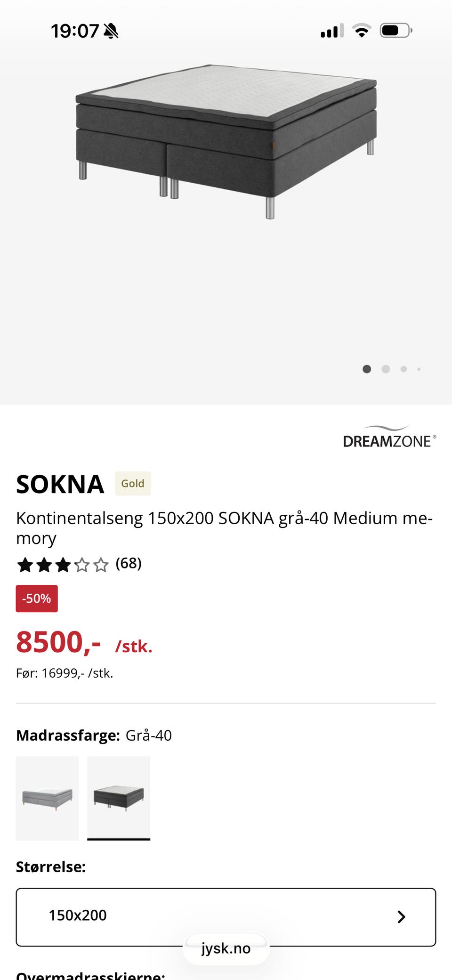Tap the cellular signal strength icon
452x980 pixels.
pos(332,31)
